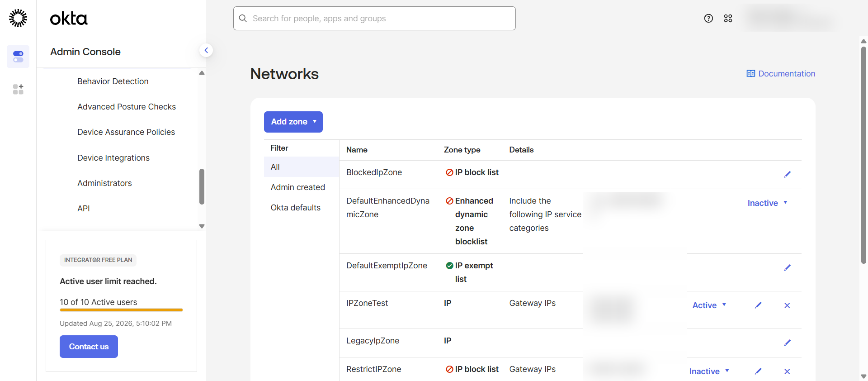Open API in sidebar
This screenshot has width=868, height=381.
coord(84,209)
